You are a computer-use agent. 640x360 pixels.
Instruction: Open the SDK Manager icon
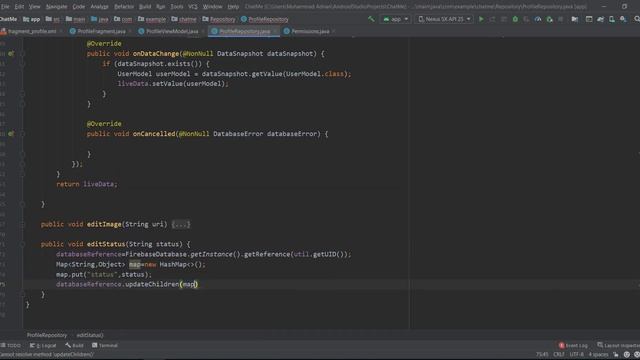pos(623,19)
